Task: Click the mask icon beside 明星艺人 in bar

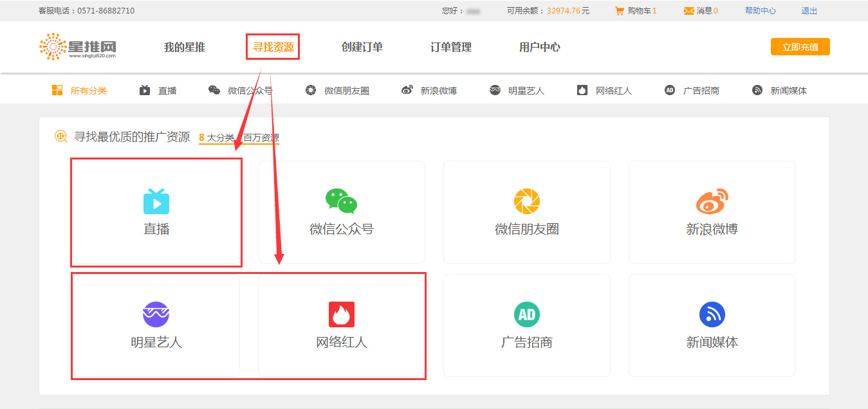Action: [x=495, y=90]
